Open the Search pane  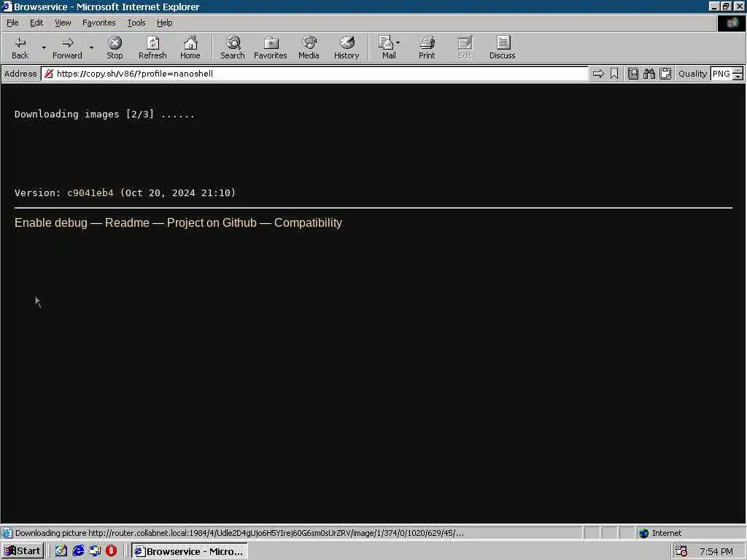tap(233, 47)
